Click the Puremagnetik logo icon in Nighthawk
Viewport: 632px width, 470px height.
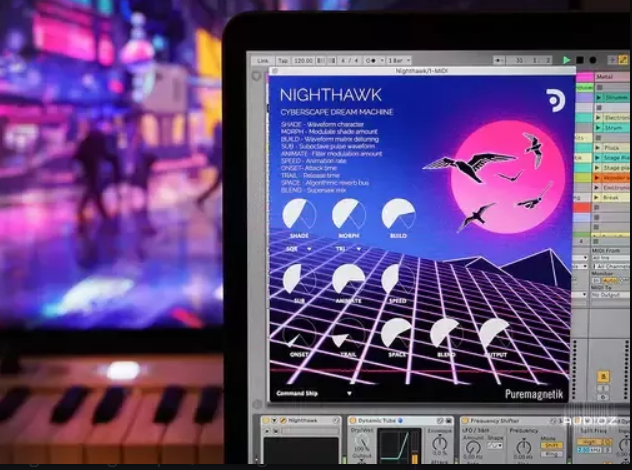click(x=556, y=100)
